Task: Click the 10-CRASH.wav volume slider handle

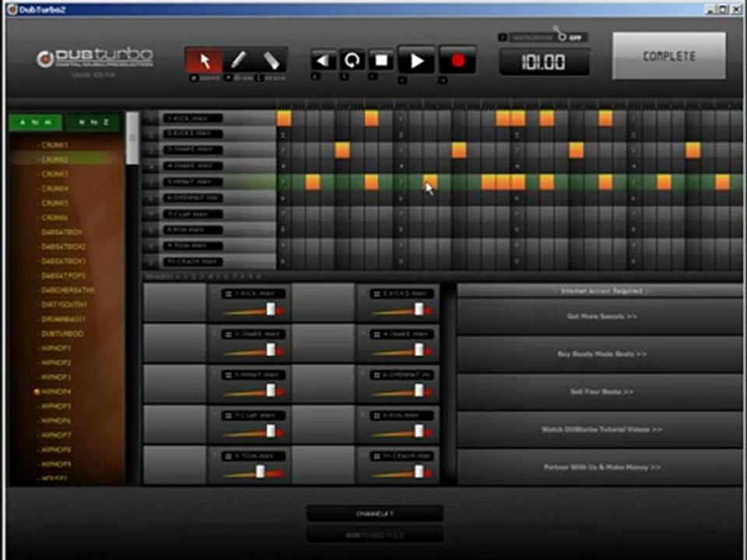Action: click(419, 471)
